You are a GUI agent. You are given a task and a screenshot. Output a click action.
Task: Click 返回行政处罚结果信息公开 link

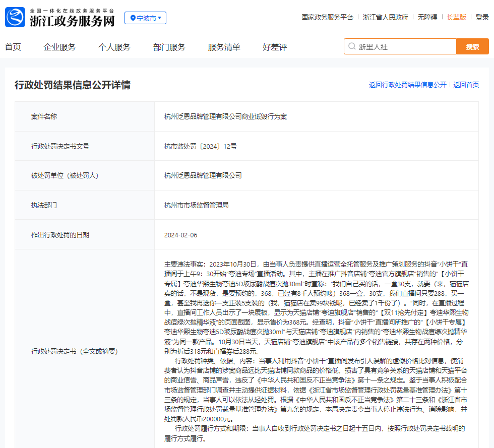[x=408, y=85]
